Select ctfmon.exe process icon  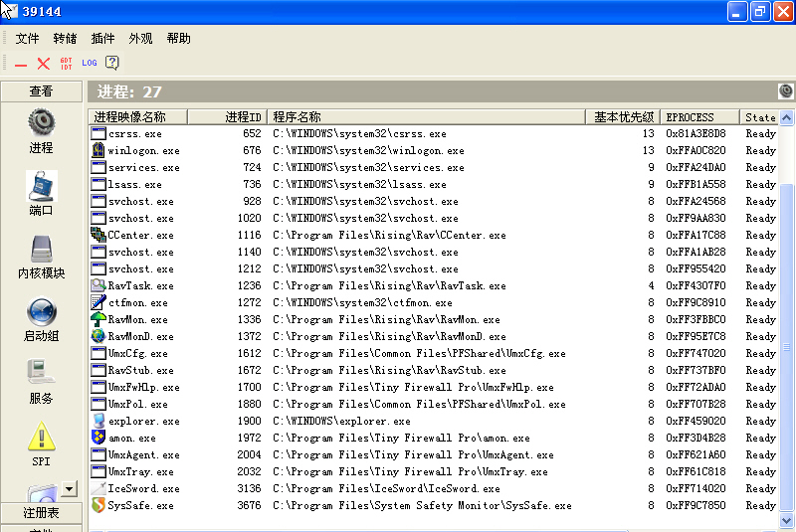98,302
